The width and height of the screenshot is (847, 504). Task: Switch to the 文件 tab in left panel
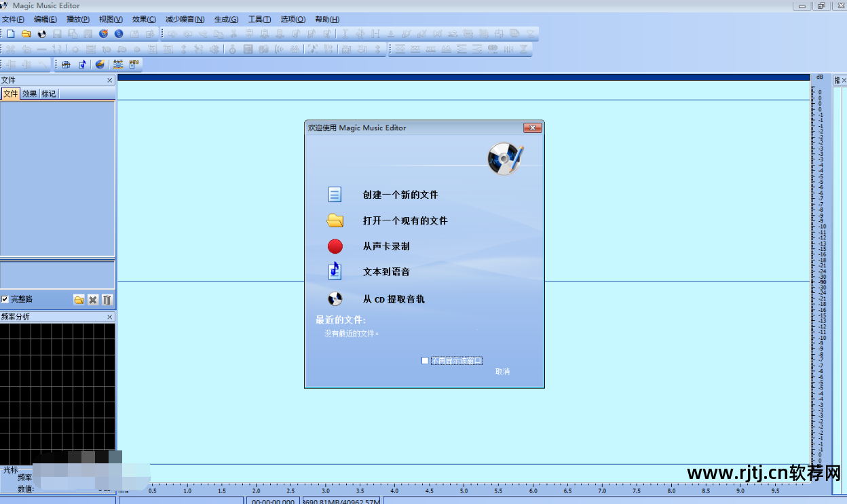pos(11,94)
